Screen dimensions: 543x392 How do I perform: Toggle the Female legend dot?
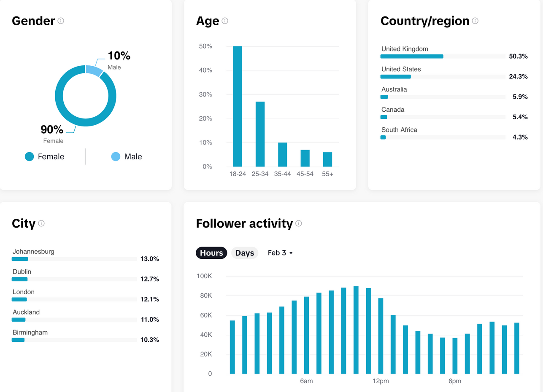tap(29, 157)
